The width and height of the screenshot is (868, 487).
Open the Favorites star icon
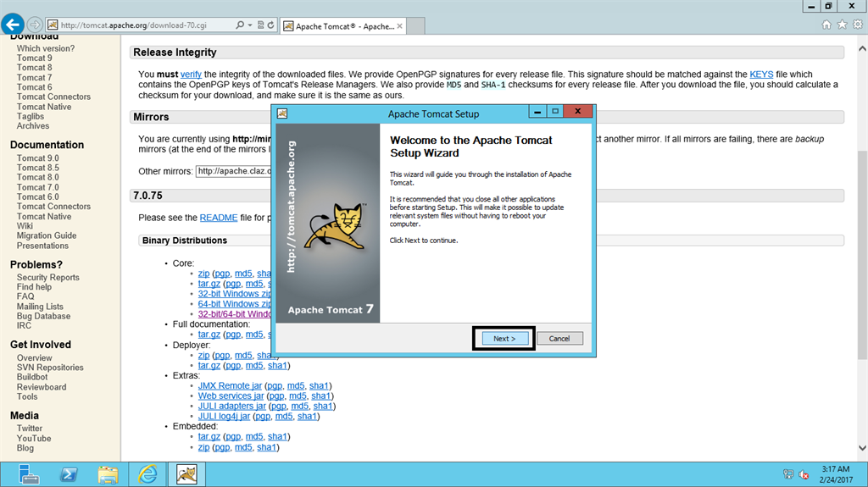(x=842, y=25)
